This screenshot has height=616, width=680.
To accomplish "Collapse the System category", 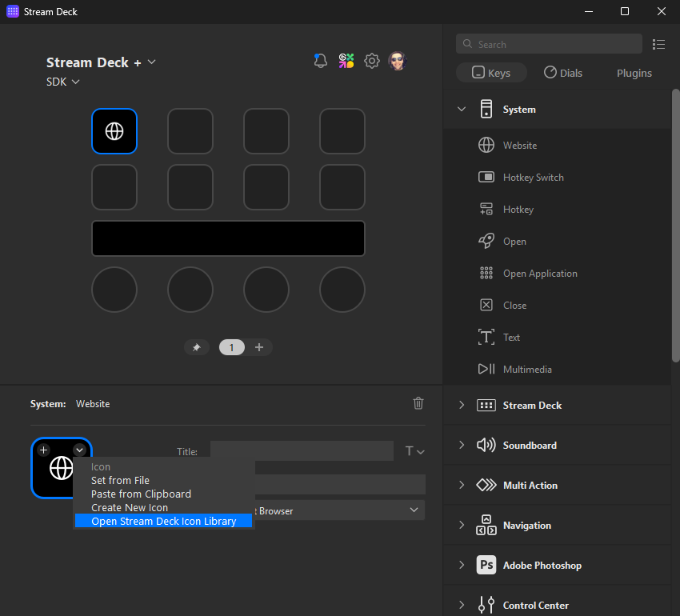I will 462,110.
